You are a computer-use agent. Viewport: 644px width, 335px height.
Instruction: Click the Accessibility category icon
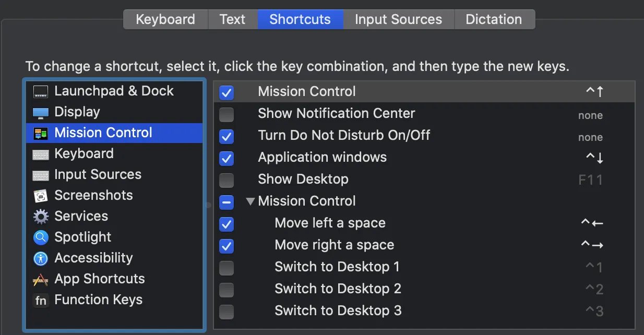(41, 258)
